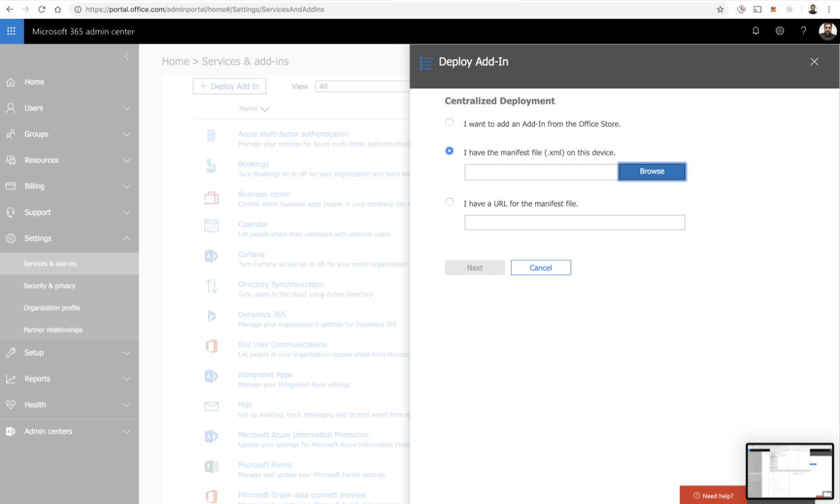Click the Bookings service icon
Image resolution: width=840 pixels, height=504 pixels.
pyautogui.click(x=211, y=166)
